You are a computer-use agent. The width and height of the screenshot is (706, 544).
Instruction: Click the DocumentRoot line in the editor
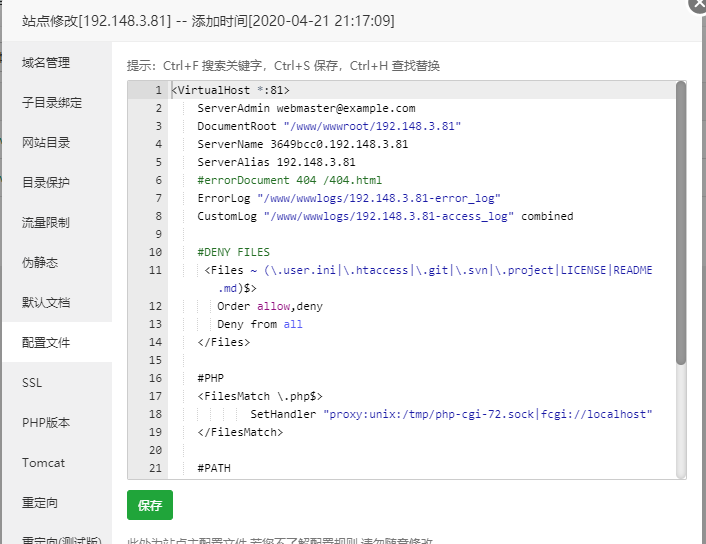point(328,126)
